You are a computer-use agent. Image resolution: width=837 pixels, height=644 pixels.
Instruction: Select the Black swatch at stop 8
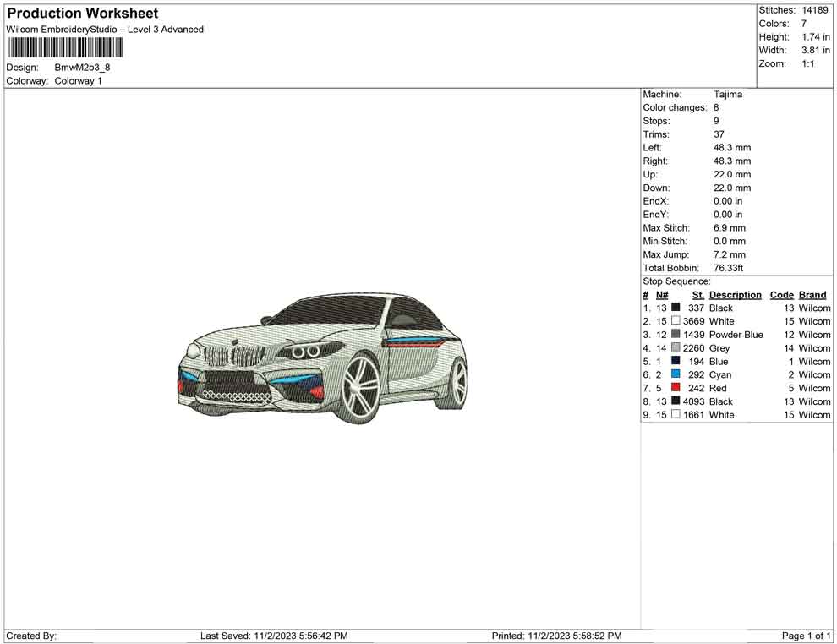(x=675, y=401)
